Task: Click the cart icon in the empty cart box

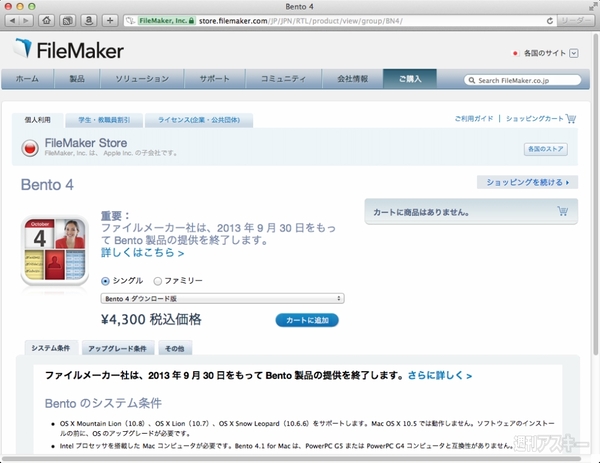Action: [562, 211]
